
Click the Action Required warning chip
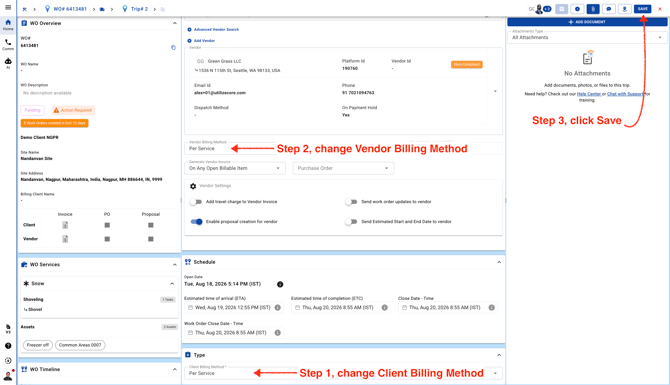[x=73, y=110]
